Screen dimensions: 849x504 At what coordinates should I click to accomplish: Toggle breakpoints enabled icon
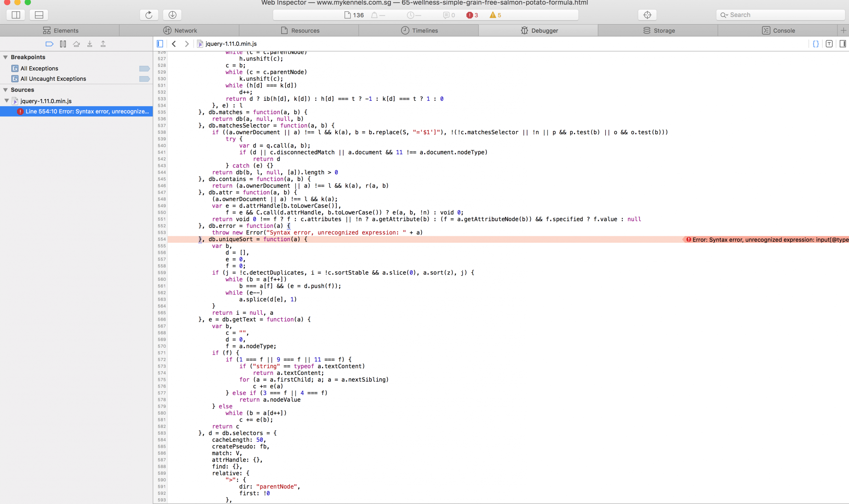coord(49,44)
